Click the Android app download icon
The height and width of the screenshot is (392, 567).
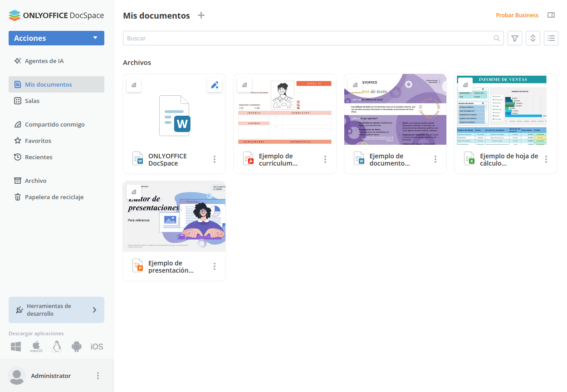(x=76, y=347)
